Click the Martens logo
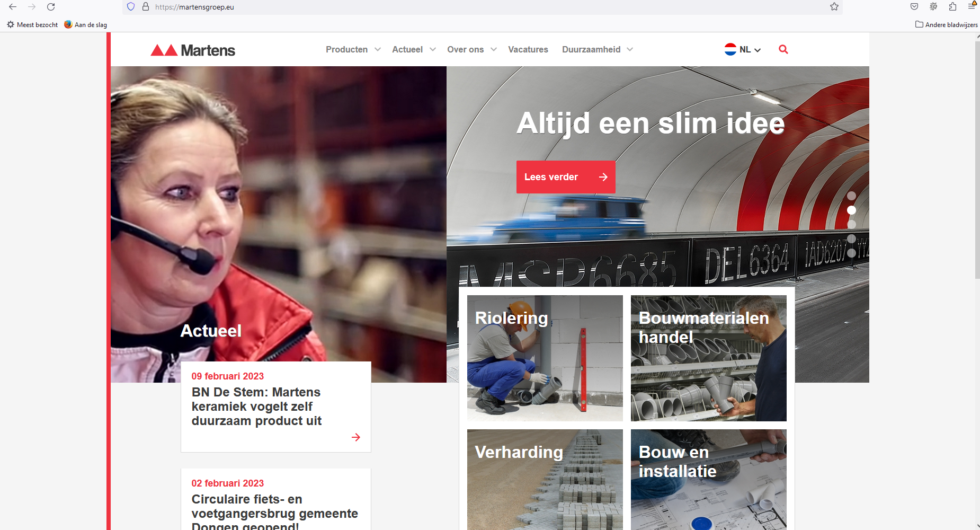Viewport: 980px width, 530px height. coord(193,50)
